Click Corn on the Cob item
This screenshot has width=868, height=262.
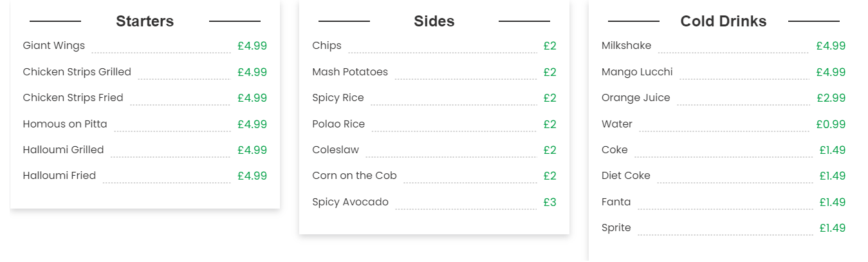click(x=355, y=176)
